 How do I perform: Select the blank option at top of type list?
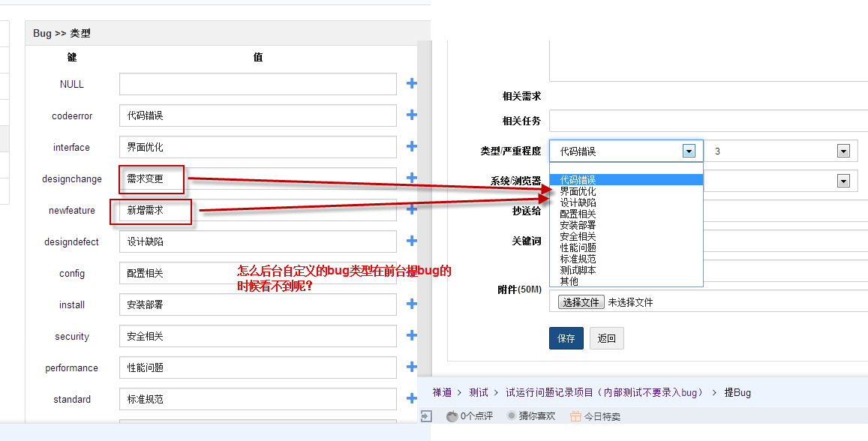pos(626,168)
